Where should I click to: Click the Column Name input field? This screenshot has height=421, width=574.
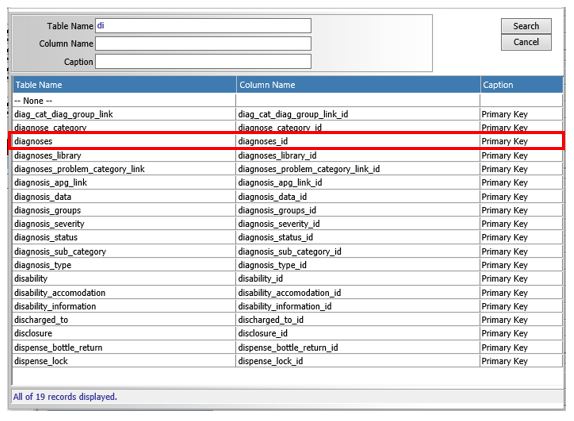pyautogui.click(x=203, y=44)
